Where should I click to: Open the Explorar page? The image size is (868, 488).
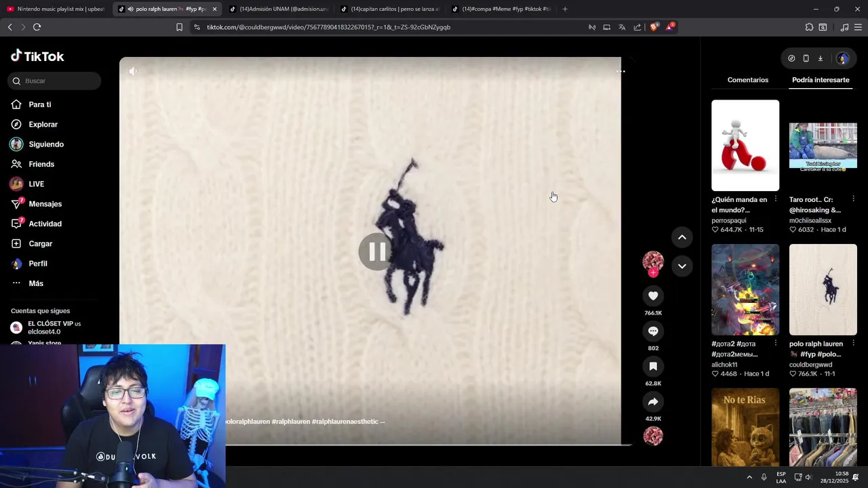point(43,124)
